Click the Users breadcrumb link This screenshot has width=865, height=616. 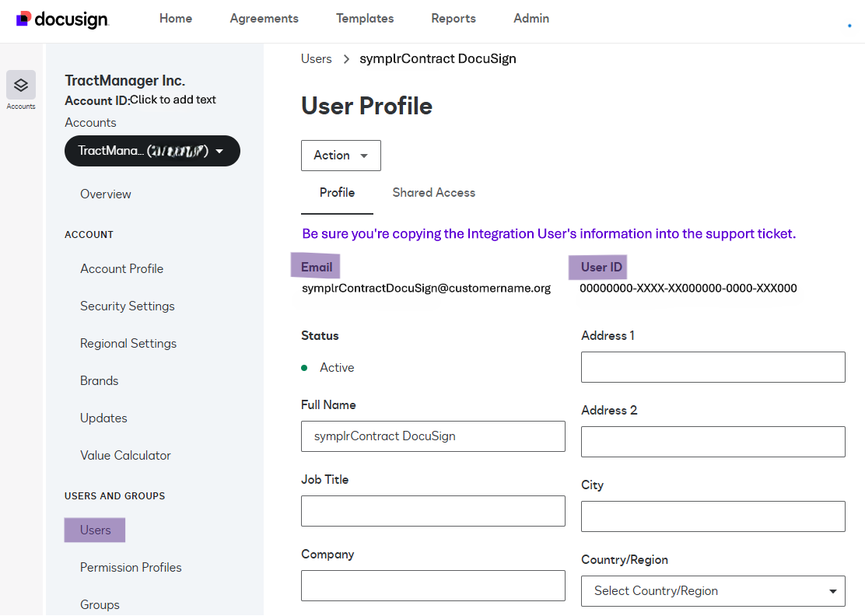point(316,58)
